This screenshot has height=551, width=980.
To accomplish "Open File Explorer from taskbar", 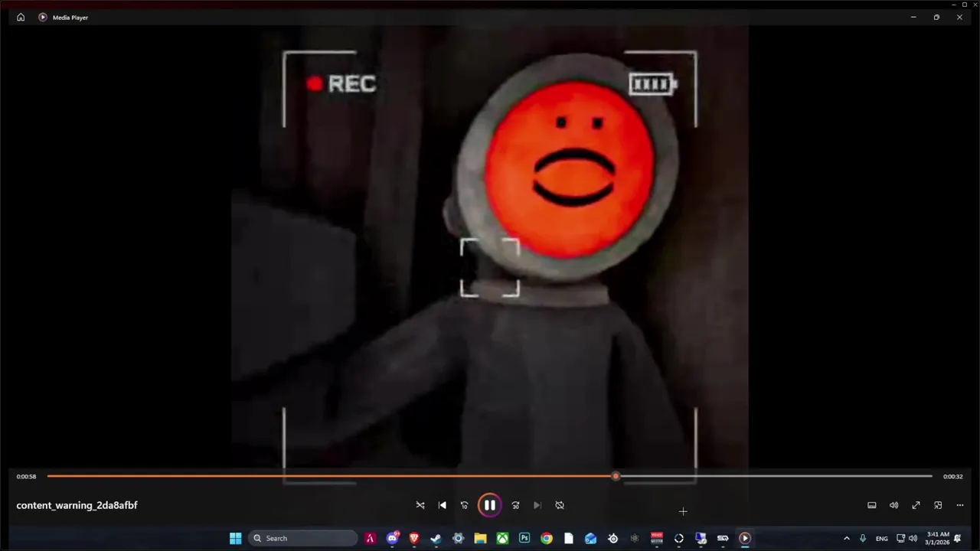I will tap(480, 538).
